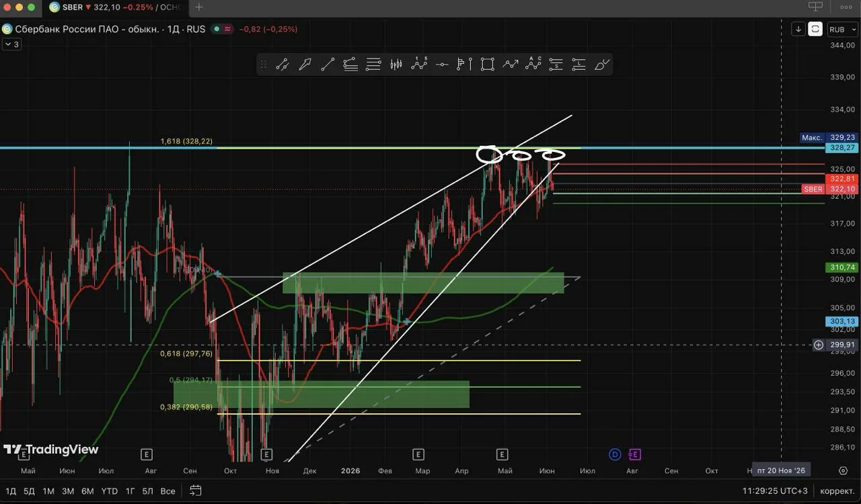Click the Sberbank logo next to symbol name

(x=7, y=29)
